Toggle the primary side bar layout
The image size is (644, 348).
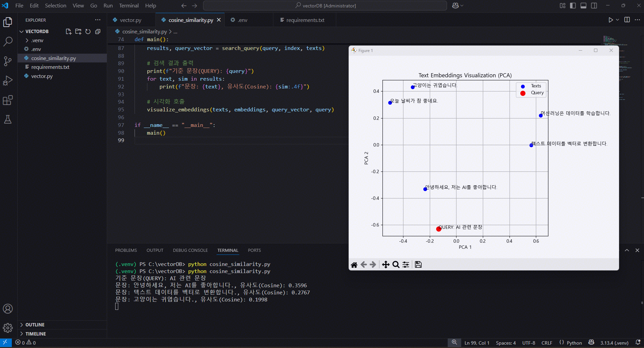[x=573, y=6]
